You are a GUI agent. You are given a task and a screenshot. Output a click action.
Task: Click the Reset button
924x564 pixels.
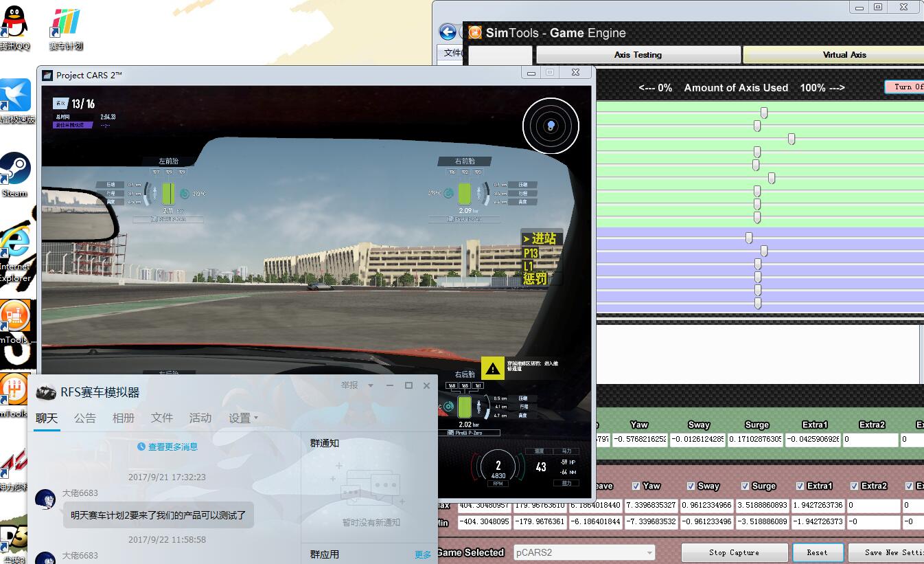817,552
